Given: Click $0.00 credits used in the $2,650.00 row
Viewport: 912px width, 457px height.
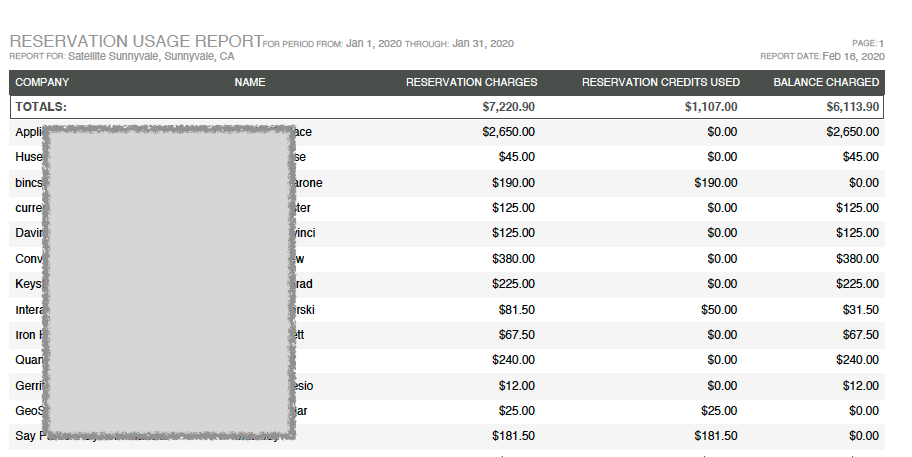Looking at the screenshot, I should [722, 132].
